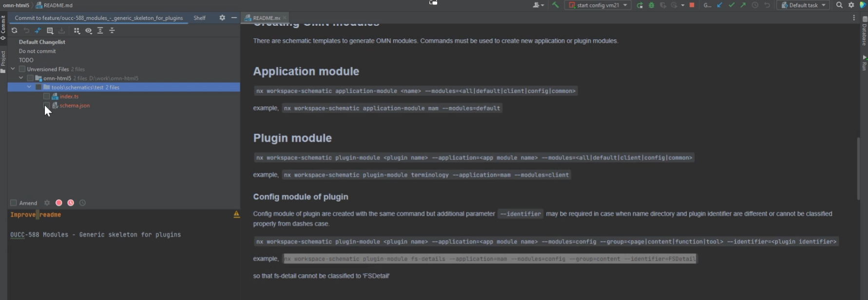Screen dimensions: 868x300
Task: Check the index.ts file checkbox
Action: tap(47, 96)
